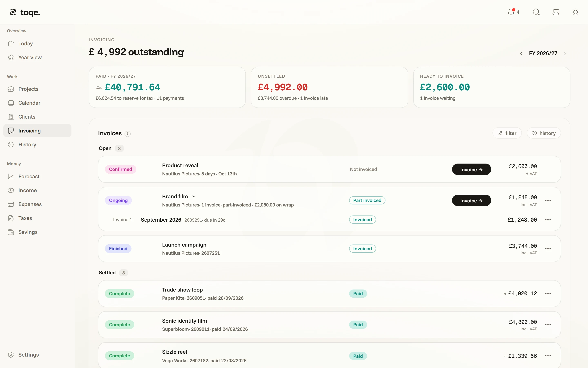The image size is (588, 368).
Task: Click the Invoicing sidebar icon
Action: tap(11, 131)
